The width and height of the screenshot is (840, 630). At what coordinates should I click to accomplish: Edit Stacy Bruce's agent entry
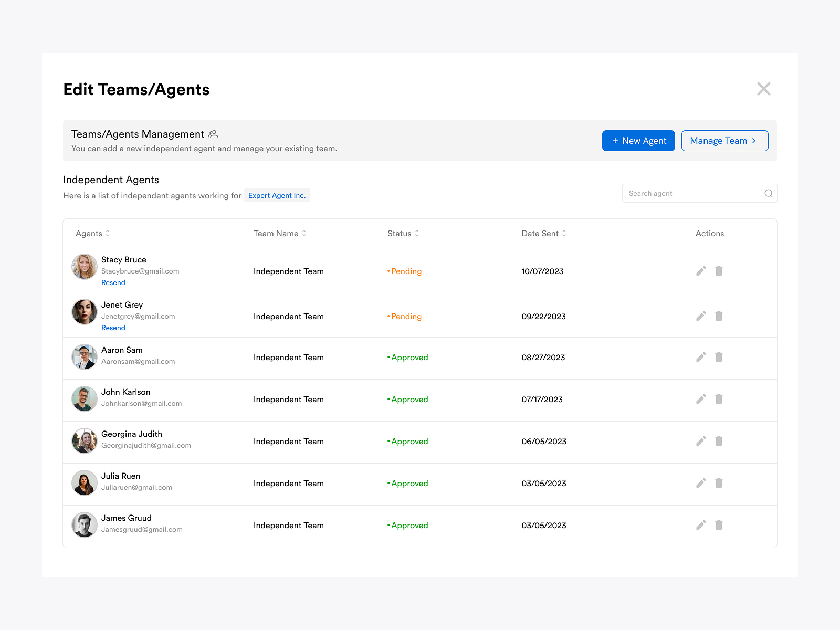701,271
